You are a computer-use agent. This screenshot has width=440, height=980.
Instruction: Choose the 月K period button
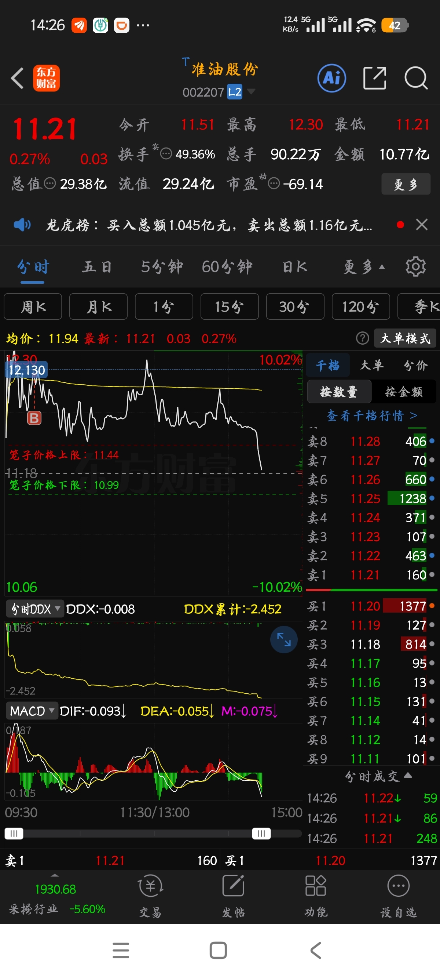tap(98, 306)
